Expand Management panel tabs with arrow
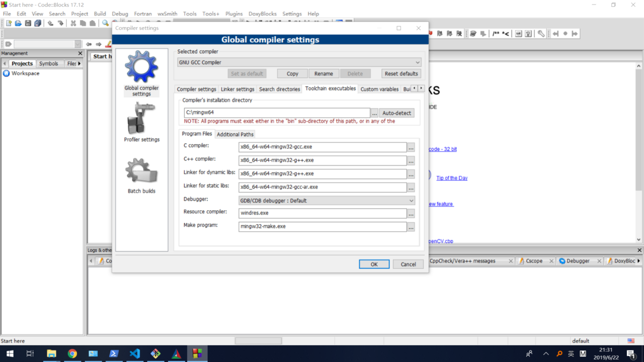The width and height of the screenshot is (644, 362). tap(79, 63)
